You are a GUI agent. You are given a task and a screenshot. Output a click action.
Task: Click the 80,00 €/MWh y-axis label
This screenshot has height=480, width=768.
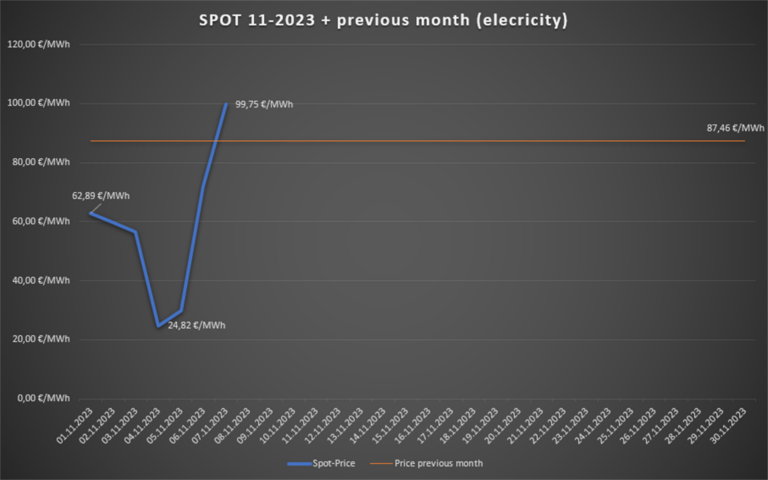click(40, 162)
